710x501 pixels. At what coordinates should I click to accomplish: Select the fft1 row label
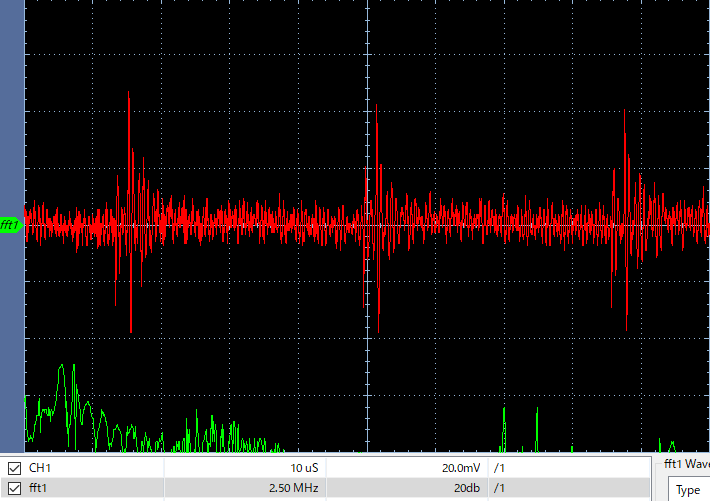(x=38, y=488)
